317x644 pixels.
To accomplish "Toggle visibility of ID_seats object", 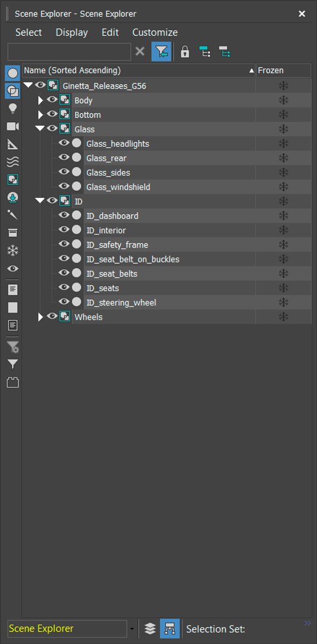I will (x=64, y=287).
